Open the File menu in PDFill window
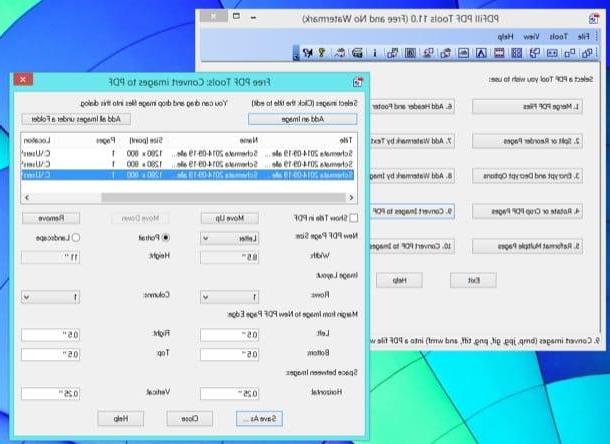 584,37
